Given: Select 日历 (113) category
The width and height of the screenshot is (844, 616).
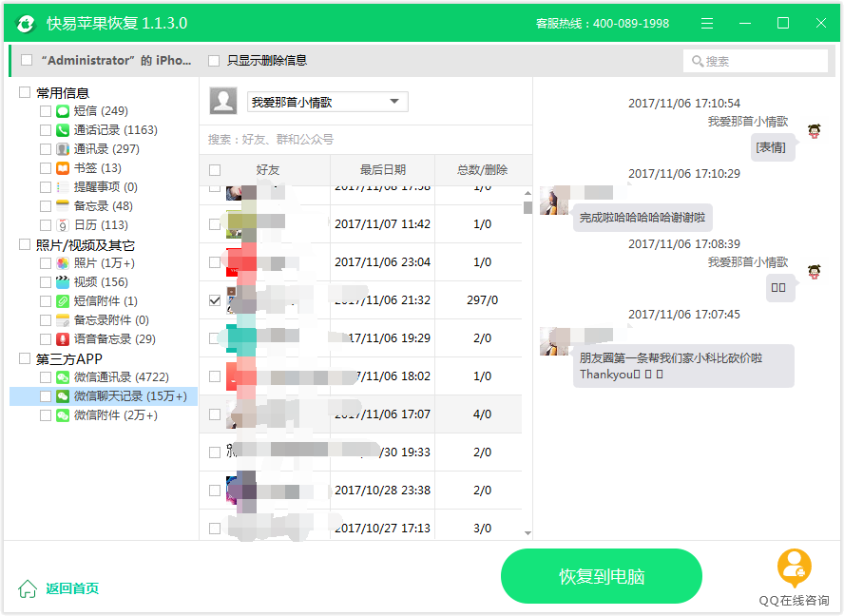Looking at the screenshot, I should click(101, 225).
